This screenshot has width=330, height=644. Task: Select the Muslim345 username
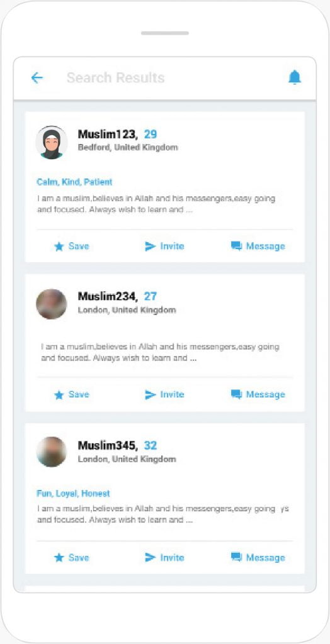click(108, 445)
